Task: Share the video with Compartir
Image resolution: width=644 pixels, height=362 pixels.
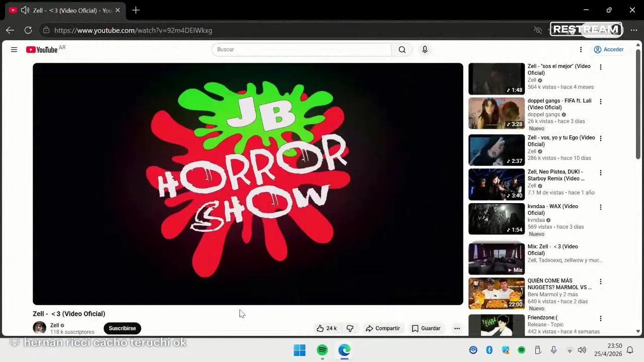Action: tap(382, 328)
